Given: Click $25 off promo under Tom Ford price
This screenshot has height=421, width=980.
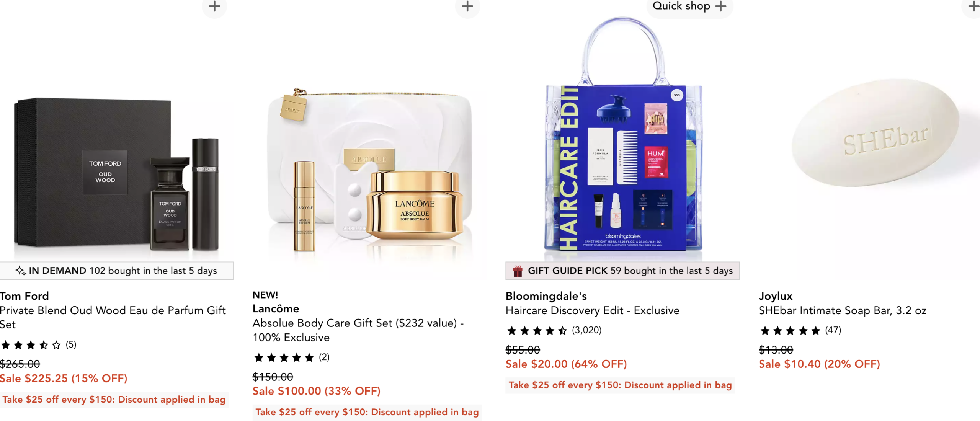Looking at the screenshot, I should [114, 400].
